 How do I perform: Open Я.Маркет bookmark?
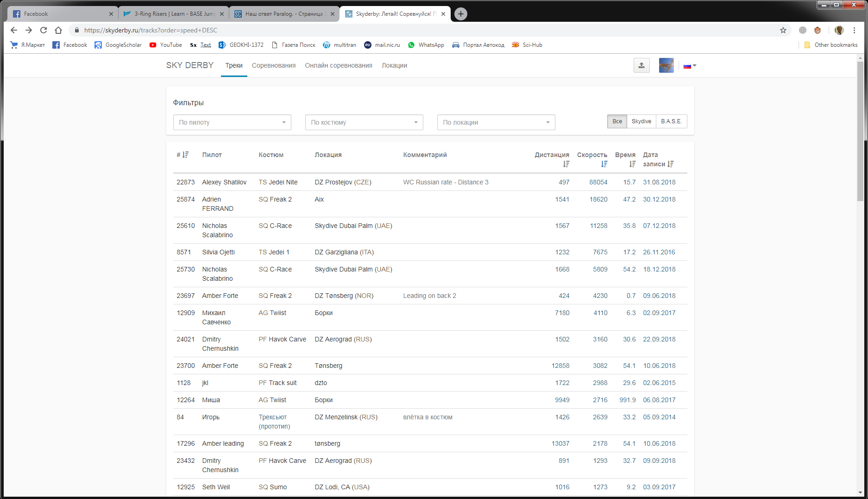(28, 45)
